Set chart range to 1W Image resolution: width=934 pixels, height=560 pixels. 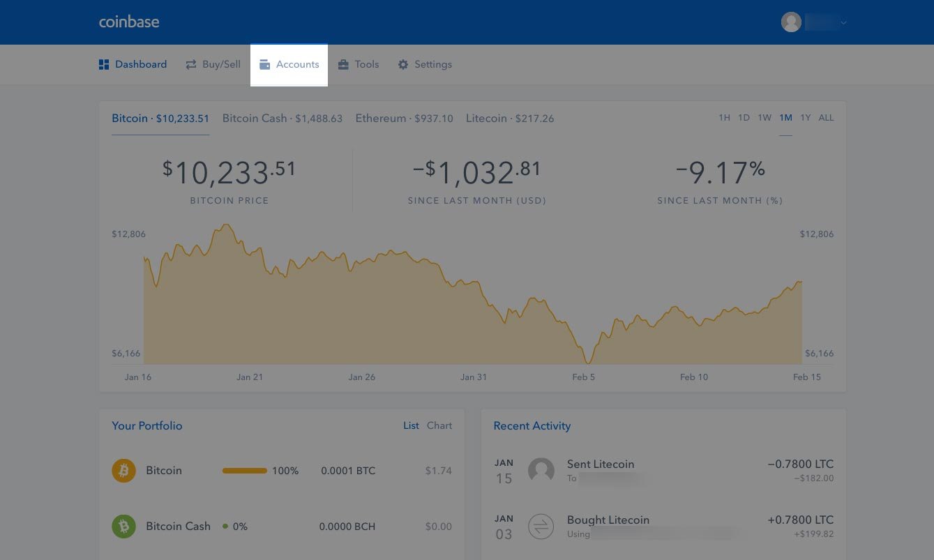(764, 118)
